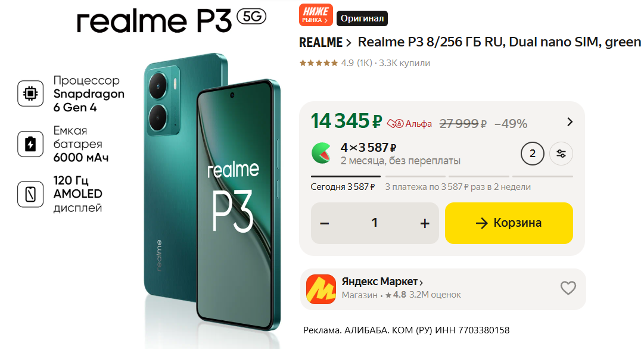Click the 5G badge in the title

251,17
